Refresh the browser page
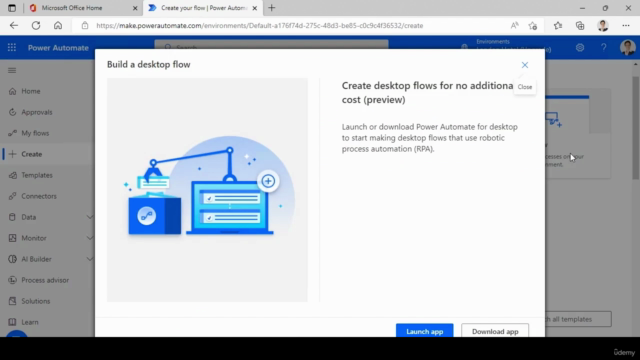 click(36, 25)
